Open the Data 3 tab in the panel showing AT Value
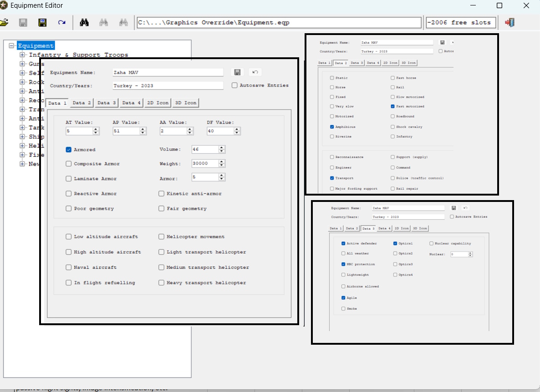 [107, 103]
